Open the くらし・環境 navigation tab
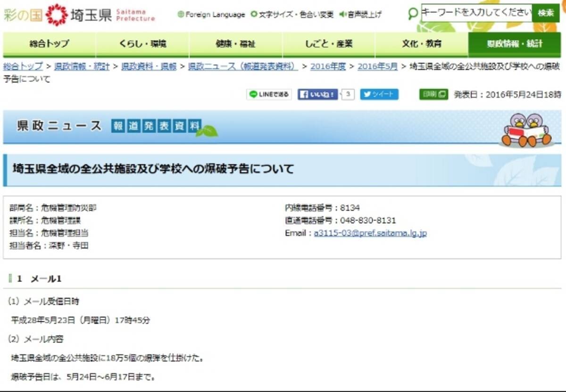The image size is (566, 392). pyautogui.click(x=142, y=44)
